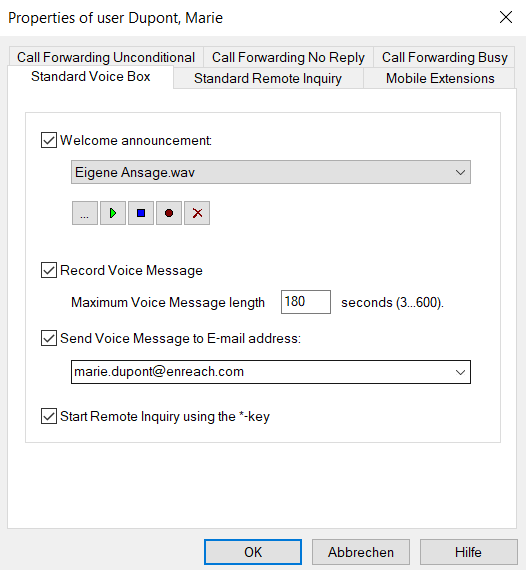Switch to the Call Forwarding Unconditional tab
The height and width of the screenshot is (570, 526).
tap(106, 57)
